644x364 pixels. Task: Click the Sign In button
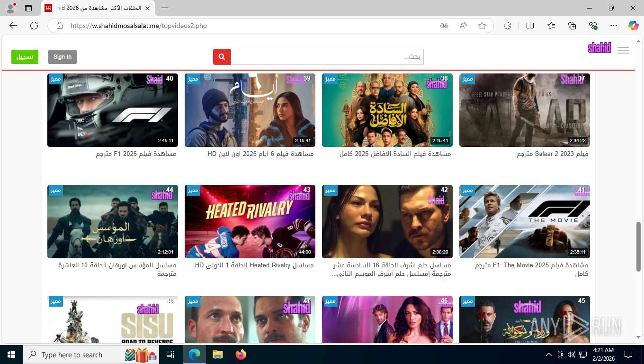coord(63,57)
